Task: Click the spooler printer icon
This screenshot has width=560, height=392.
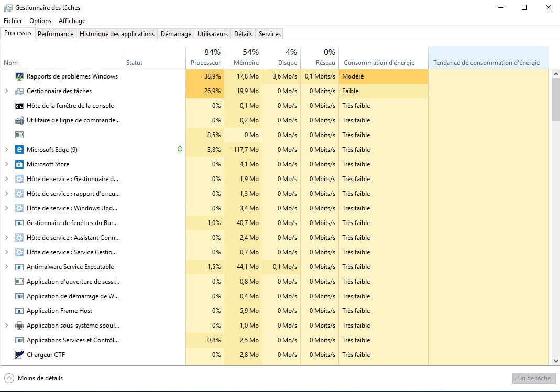Action: (x=19, y=326)
